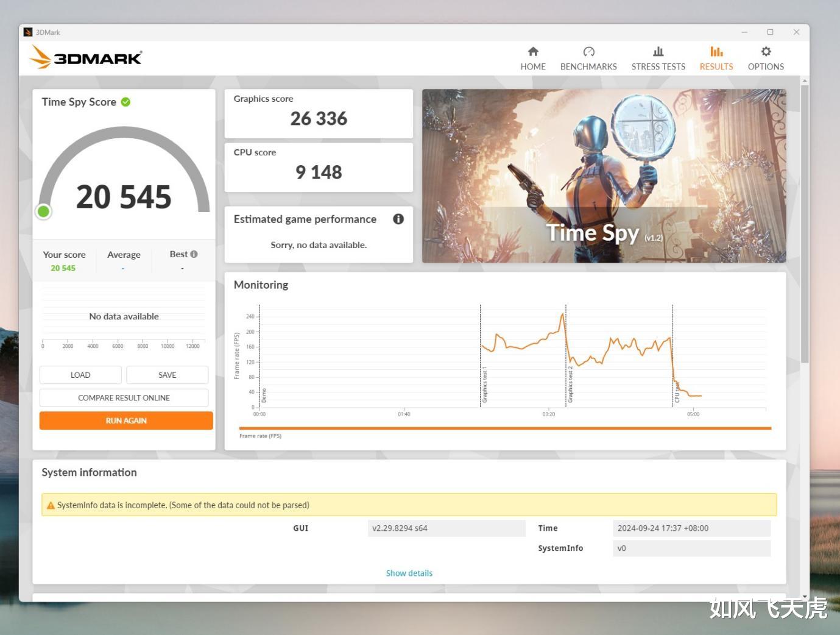This screenshot has width=840, height=635.
Task: Click the 'Best' column label
Action: click(x=178, y=254)
